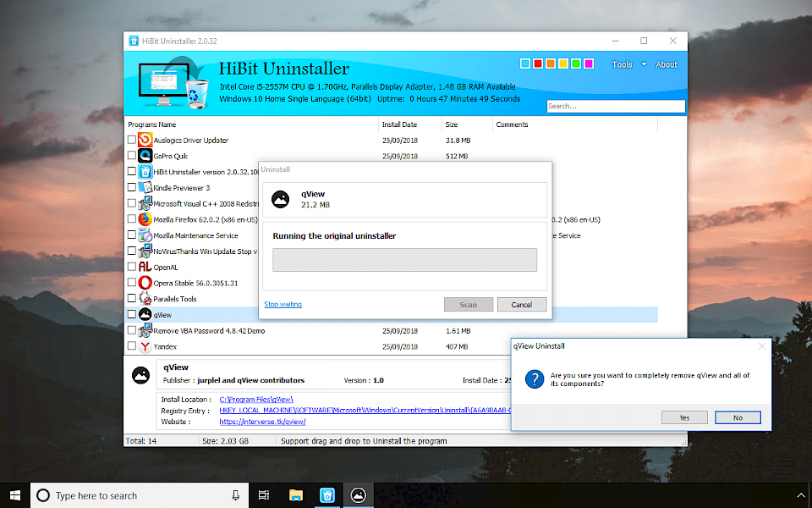The height and width of the screenshot is (508, 812).
Task: Select the magenta theme color swatch
Action: pyautogui.click(x=589, y=63)
